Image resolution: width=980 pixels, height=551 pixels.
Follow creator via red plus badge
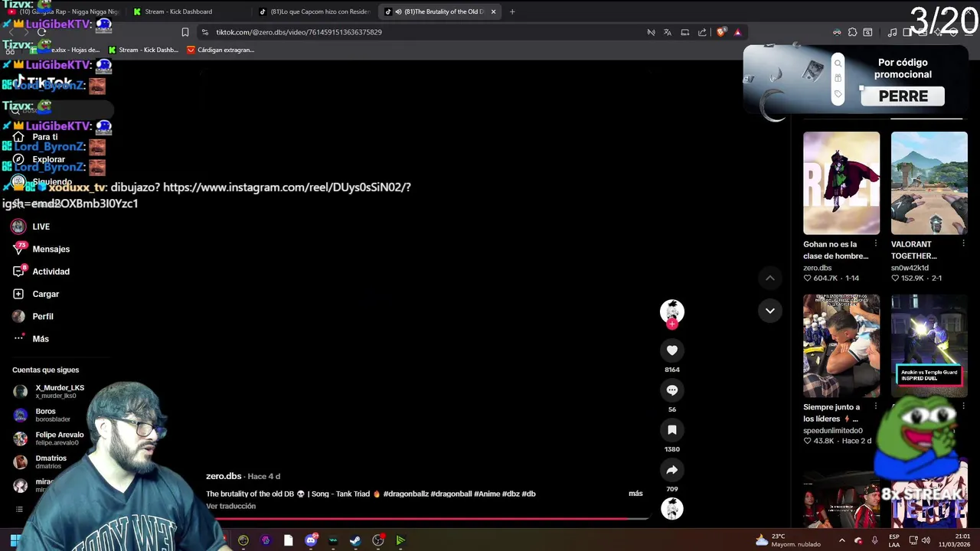pyautogui.click(x=671, y=324)
